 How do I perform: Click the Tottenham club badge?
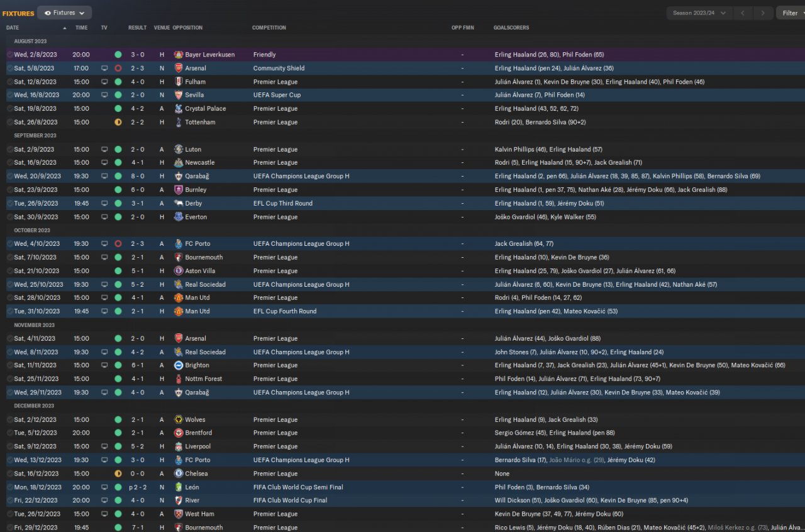pos(179,122)
